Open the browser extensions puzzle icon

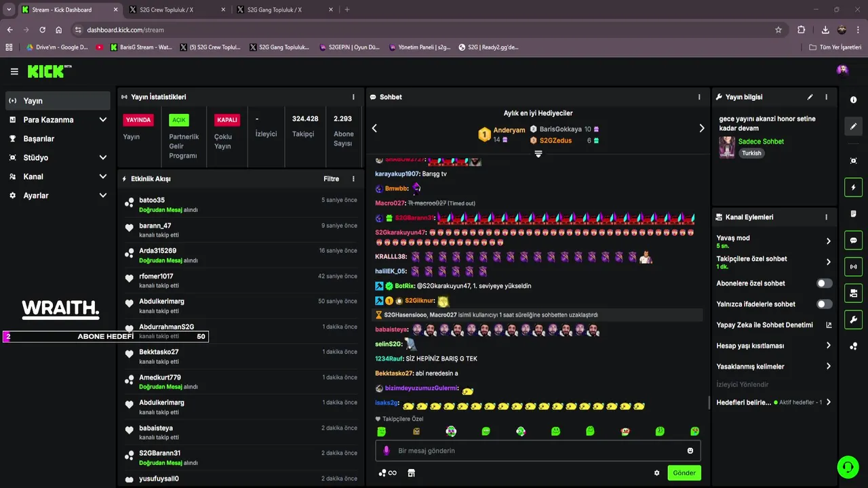802,30
